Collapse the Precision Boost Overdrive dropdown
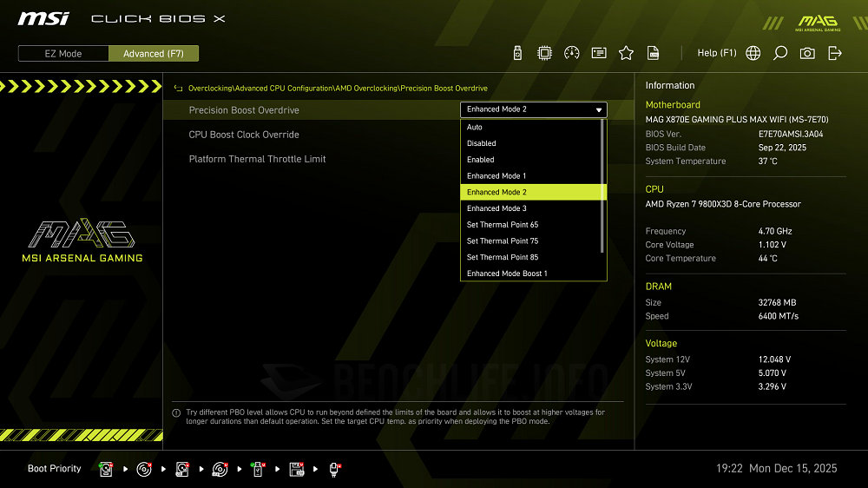 (x=533, y=109)
